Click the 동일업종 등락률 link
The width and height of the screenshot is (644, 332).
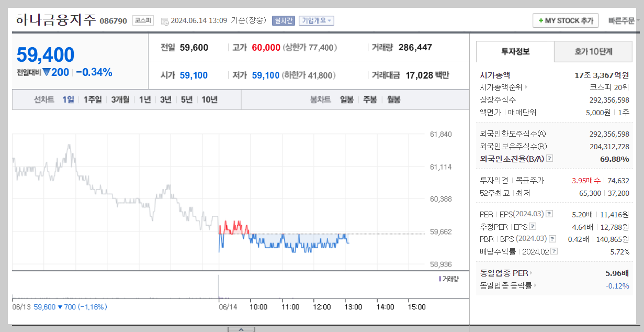(x=506, y=286)
